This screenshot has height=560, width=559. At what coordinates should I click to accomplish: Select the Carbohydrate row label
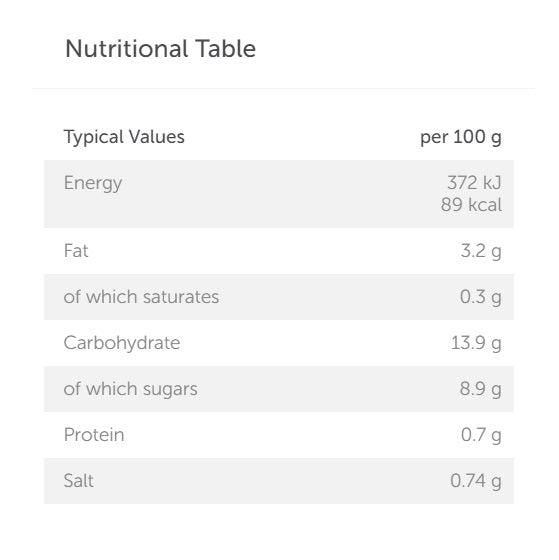click(122, 343)
